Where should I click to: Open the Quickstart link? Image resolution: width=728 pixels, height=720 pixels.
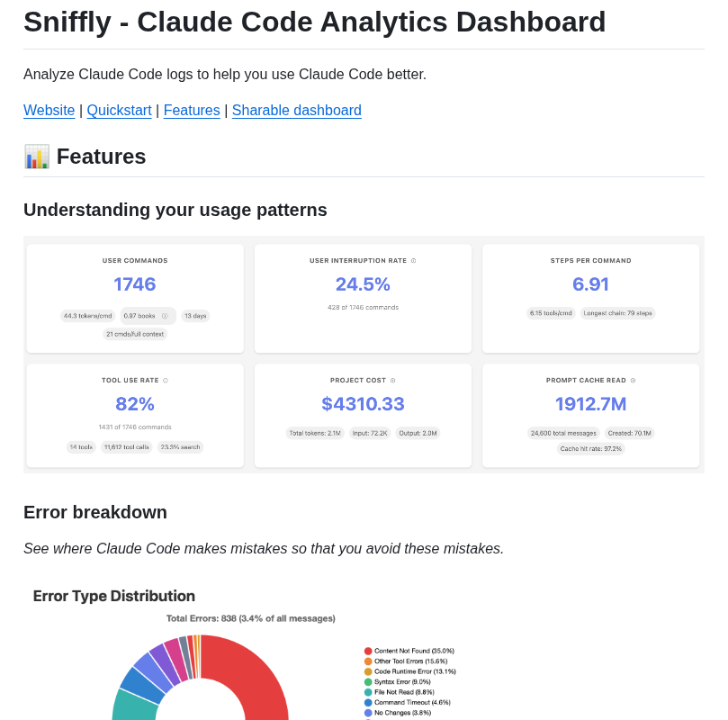120,110
